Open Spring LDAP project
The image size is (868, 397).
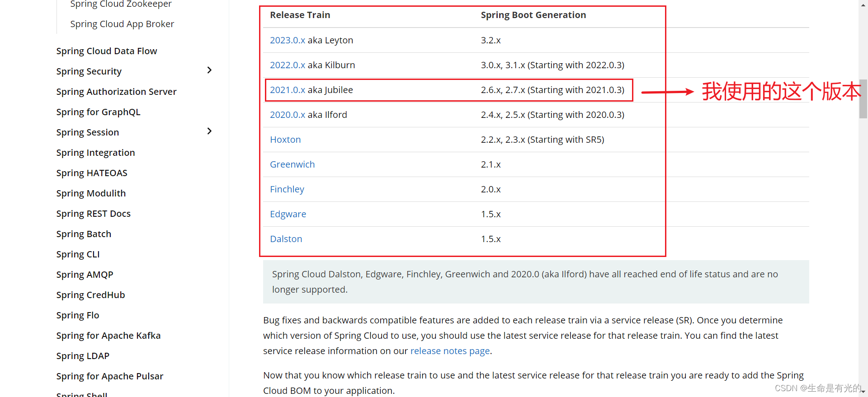point(83,356)
